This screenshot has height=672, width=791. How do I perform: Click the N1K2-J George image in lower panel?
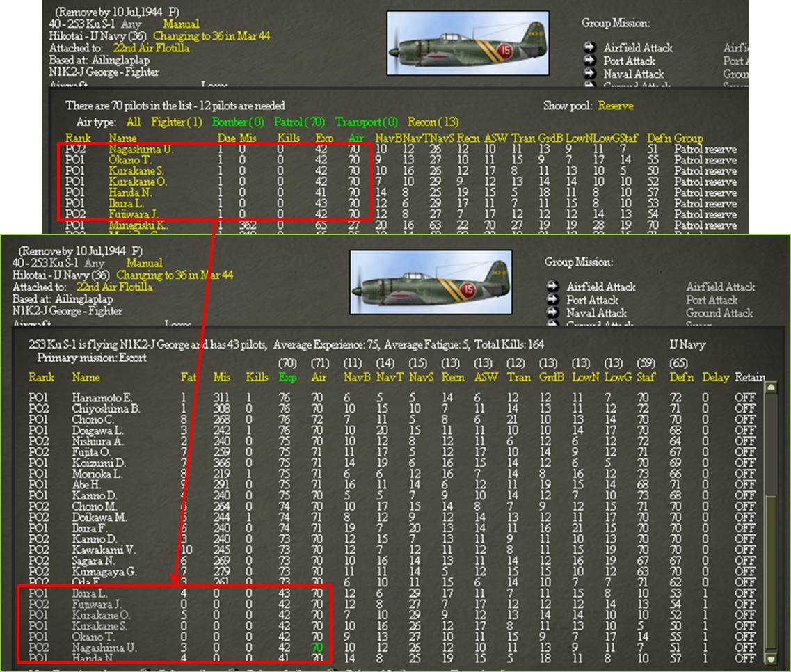click(431, 282)
